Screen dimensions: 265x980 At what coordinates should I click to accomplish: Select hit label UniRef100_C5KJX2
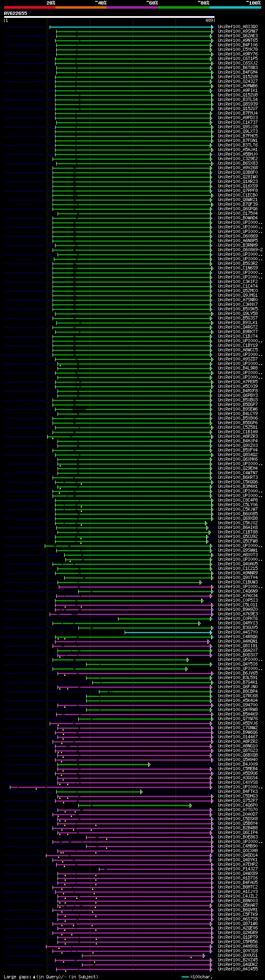(x=238, y=523)
